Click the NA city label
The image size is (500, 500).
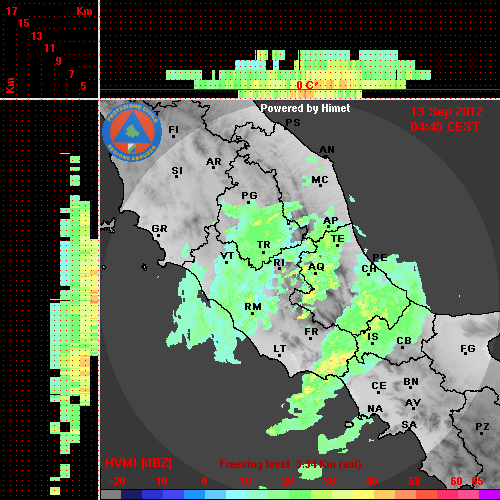[375, 409]
